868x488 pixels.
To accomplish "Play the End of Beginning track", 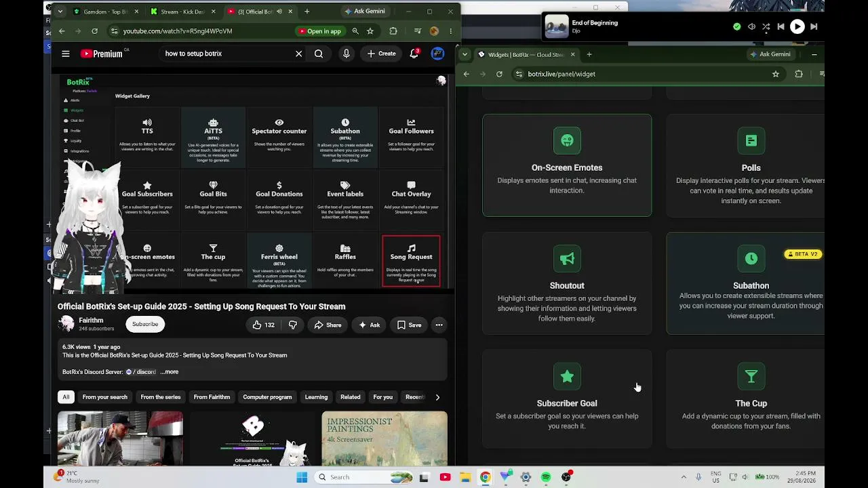I will point(797,27).
